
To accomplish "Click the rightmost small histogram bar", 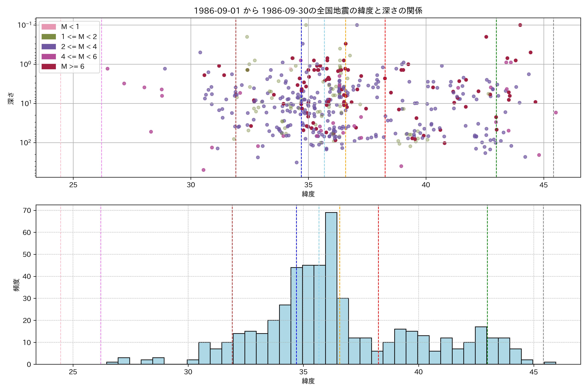I will pyautogui.click(x=550, y=363).
